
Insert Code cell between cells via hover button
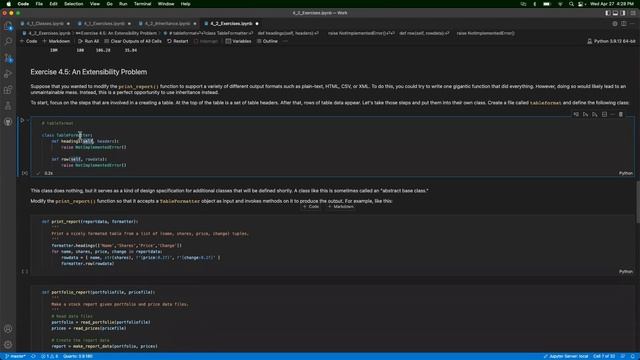[311, 207]
